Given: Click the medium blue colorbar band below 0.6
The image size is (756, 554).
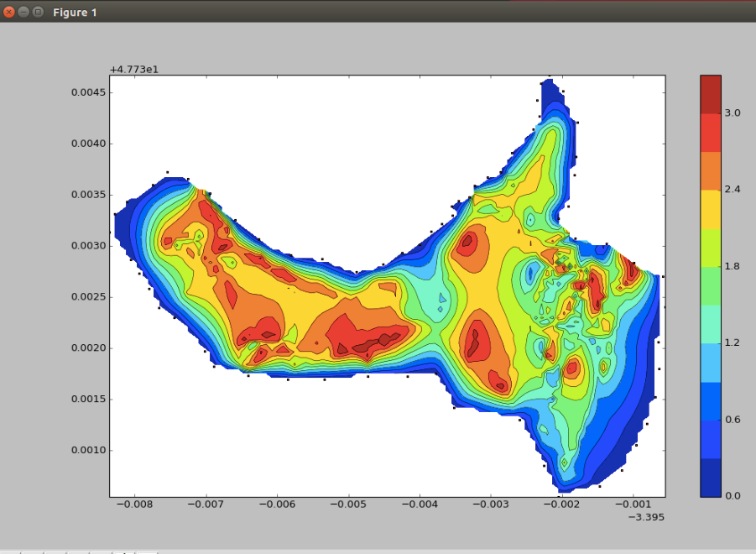Looking at the screenshot, I should coord(711,439).
